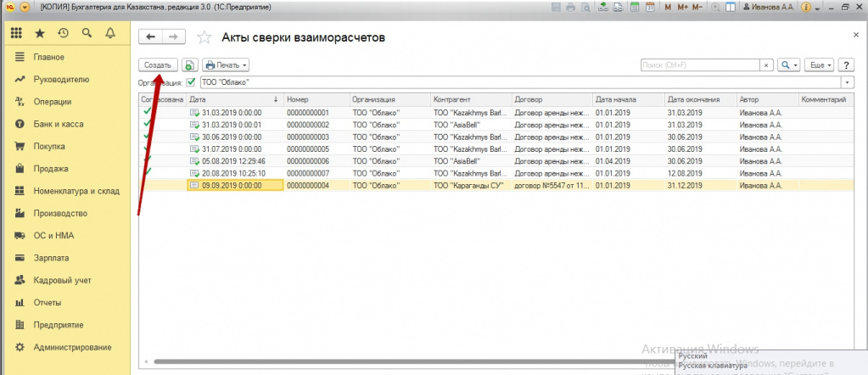This screenshot has width=868, height=375.
Task: Open Favorites star in sidebar header
Action: [40, 33]
